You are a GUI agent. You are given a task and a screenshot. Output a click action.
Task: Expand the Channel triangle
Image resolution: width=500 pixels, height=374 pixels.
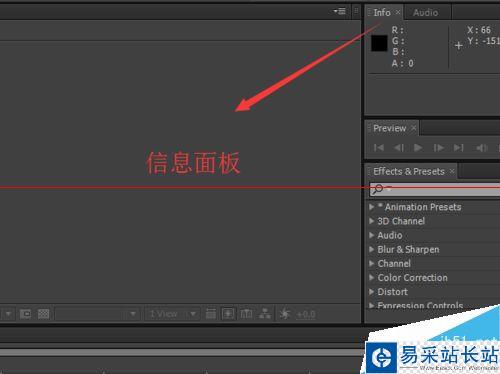[x=372, y=263]
